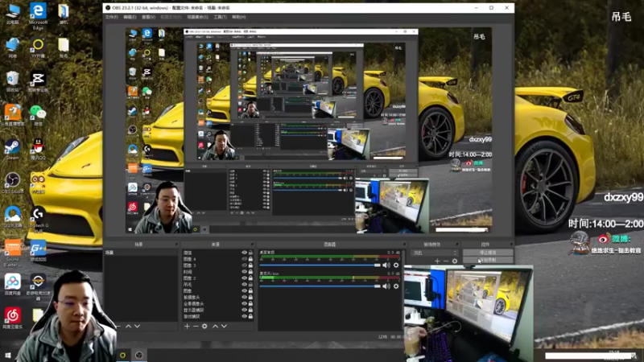Open OBS icon on the taskbar
The width and height of the screenshot is (644, 362).
138,355
